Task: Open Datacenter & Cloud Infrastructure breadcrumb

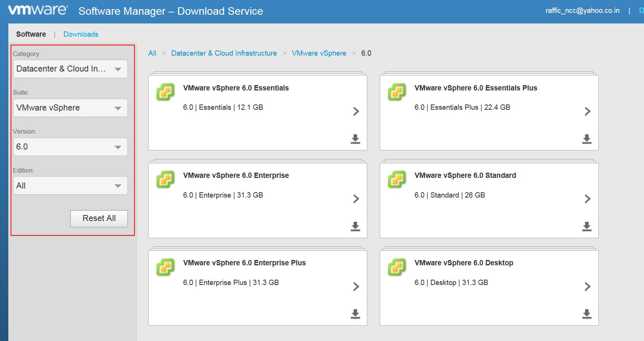Action: (224, 53)
